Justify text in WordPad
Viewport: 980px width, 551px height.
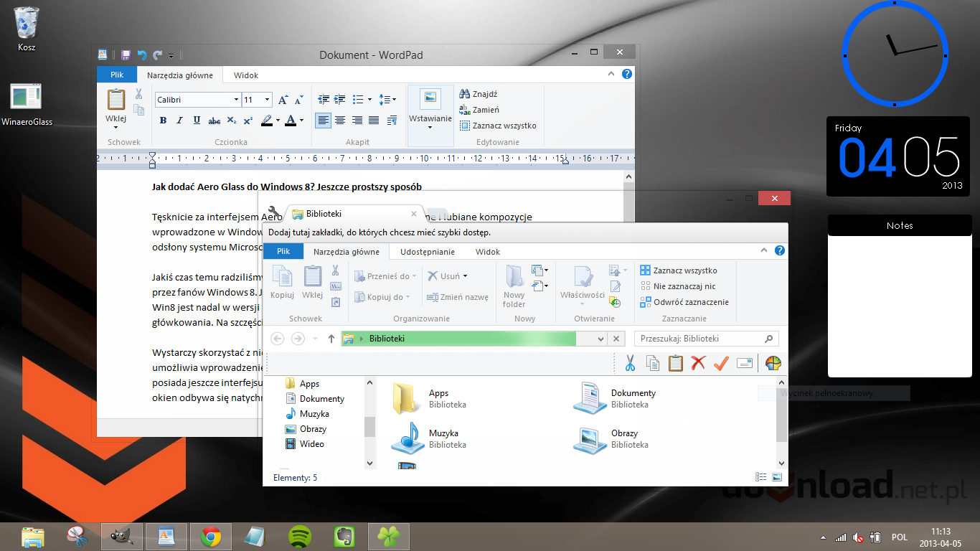click(x=374, y=120)
